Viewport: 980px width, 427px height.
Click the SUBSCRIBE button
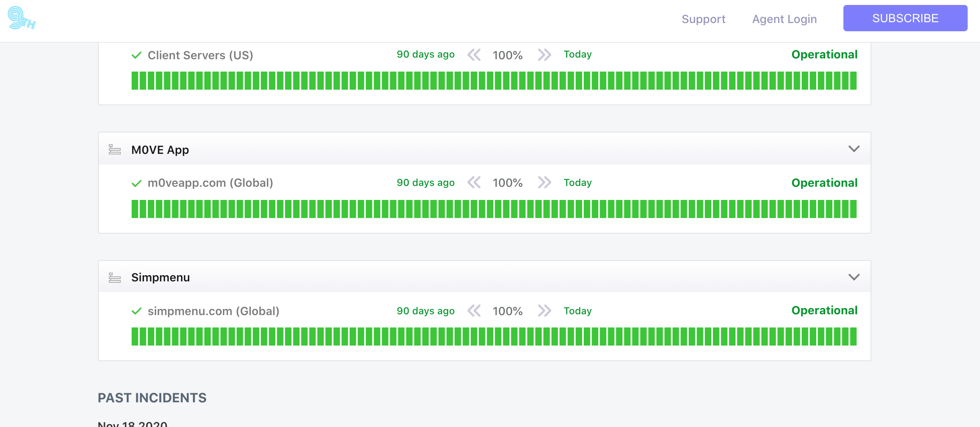[x=905, y=18]
